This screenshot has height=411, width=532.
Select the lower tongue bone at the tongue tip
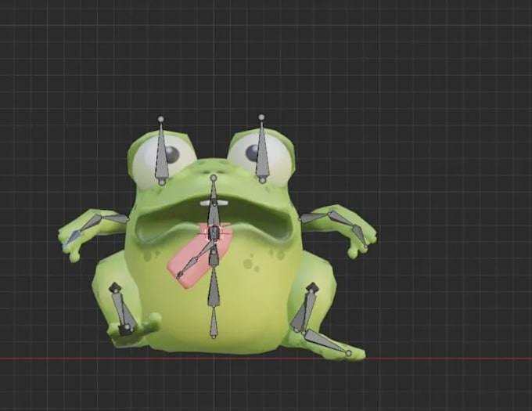[x=187, y=267]
